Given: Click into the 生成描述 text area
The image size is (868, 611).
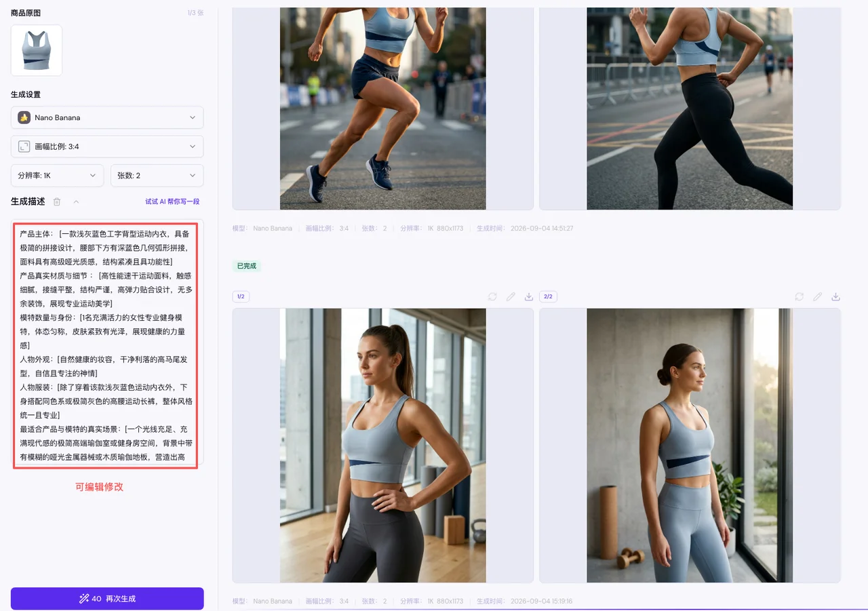Looking at the screenshot, I should pos(106,344).
